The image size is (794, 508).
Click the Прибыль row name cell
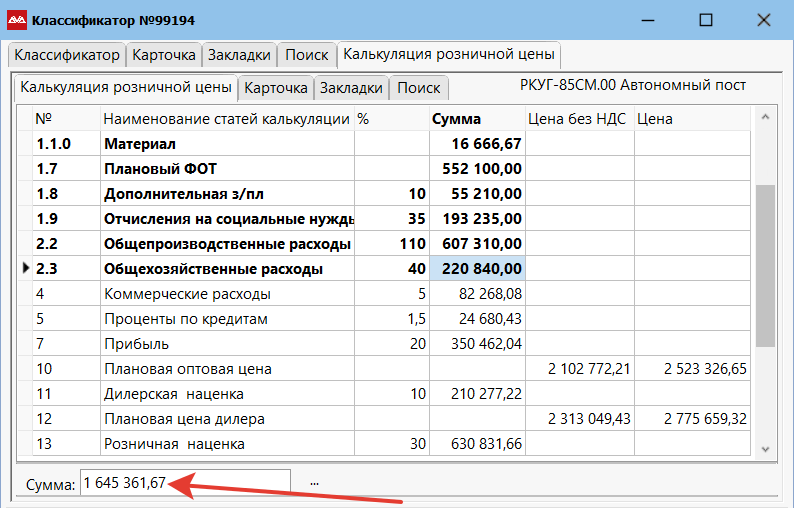pyautogui.click(x=228, y=344)
